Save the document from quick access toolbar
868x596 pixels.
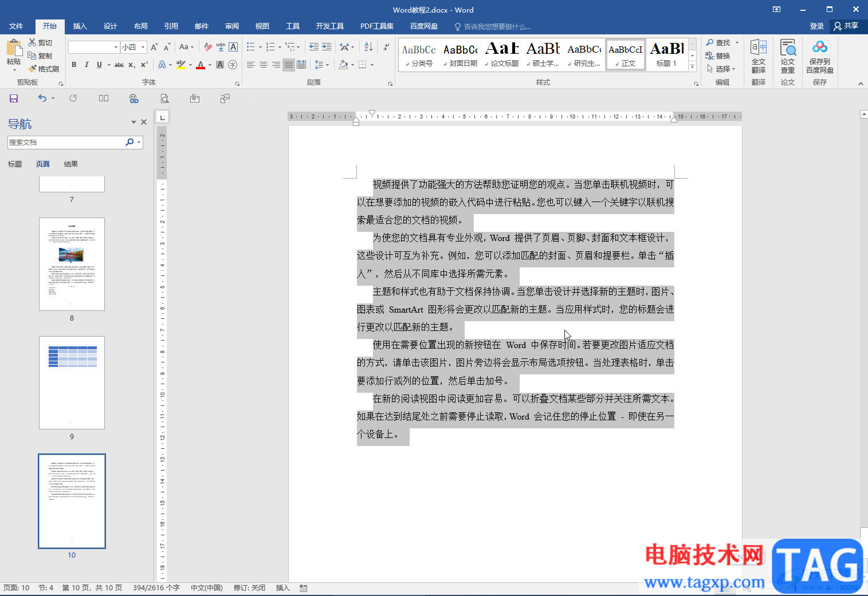click(14, 98)
